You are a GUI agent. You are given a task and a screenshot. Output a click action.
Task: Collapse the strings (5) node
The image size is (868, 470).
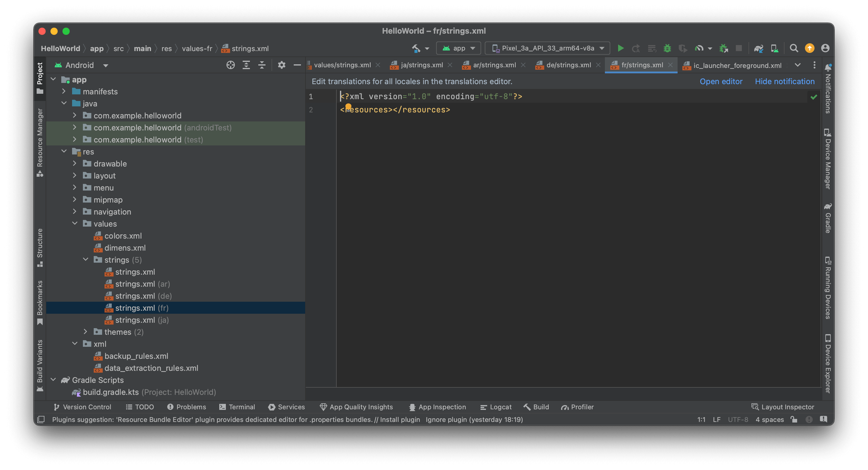(x=86, y=260)
